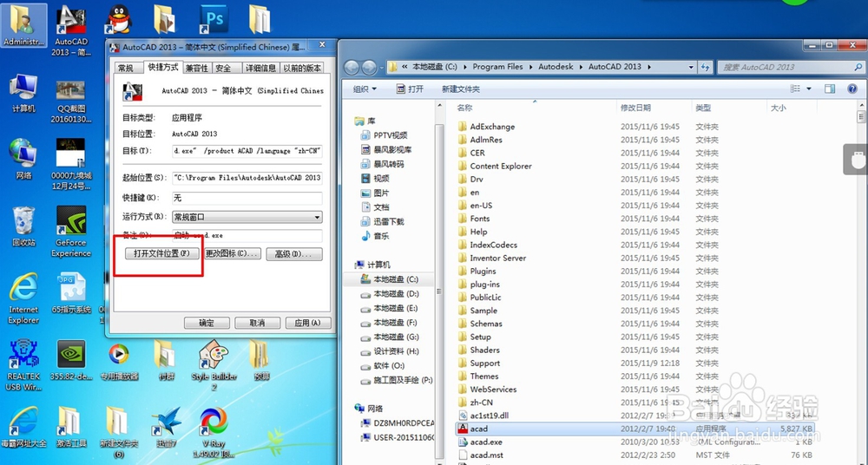Select 设计资料 (H:) in navigation tree

pyautogui.click(x=389, y=351)
